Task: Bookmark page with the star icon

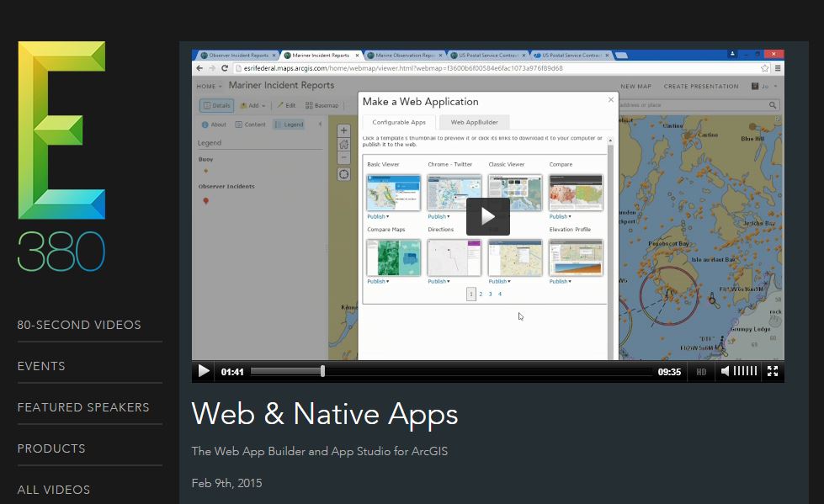Action: click(764, 68)
